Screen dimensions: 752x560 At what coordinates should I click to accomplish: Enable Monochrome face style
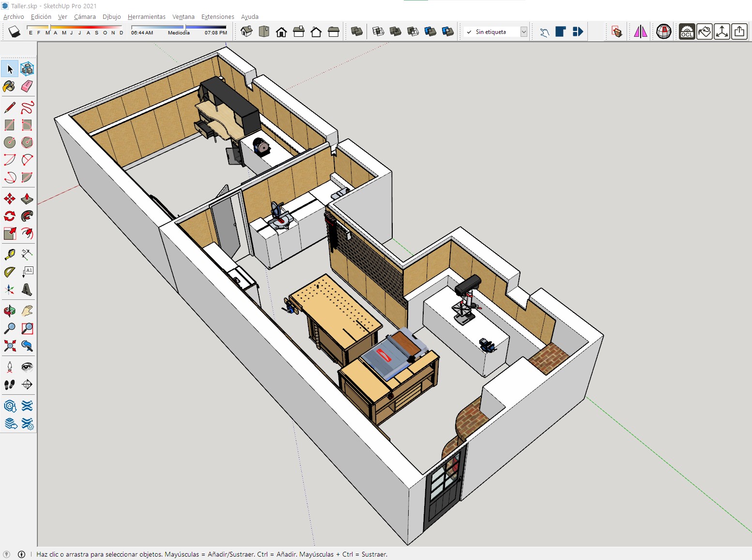448,32
